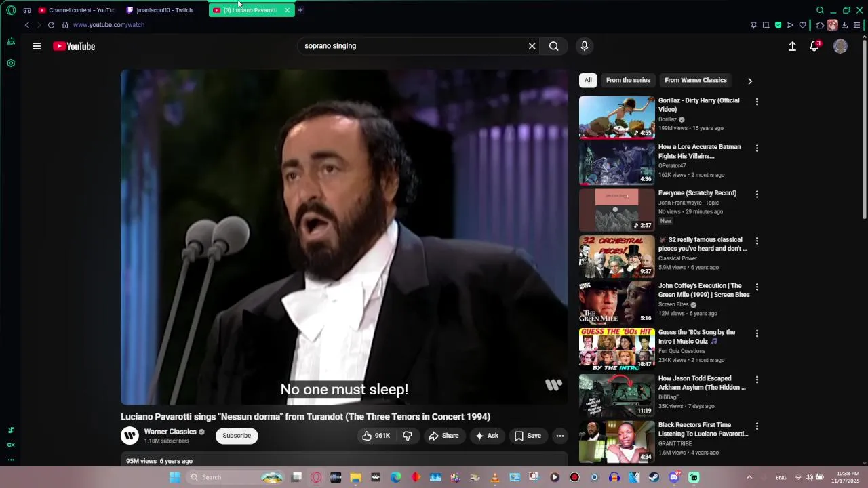Open options for Gorillaz Dirty Harry video
Viewport: 868px width, 488px height.
757,102
